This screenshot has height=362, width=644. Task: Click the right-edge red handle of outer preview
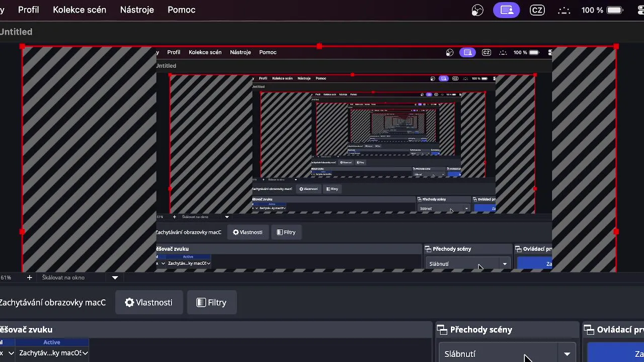point(616,232)
